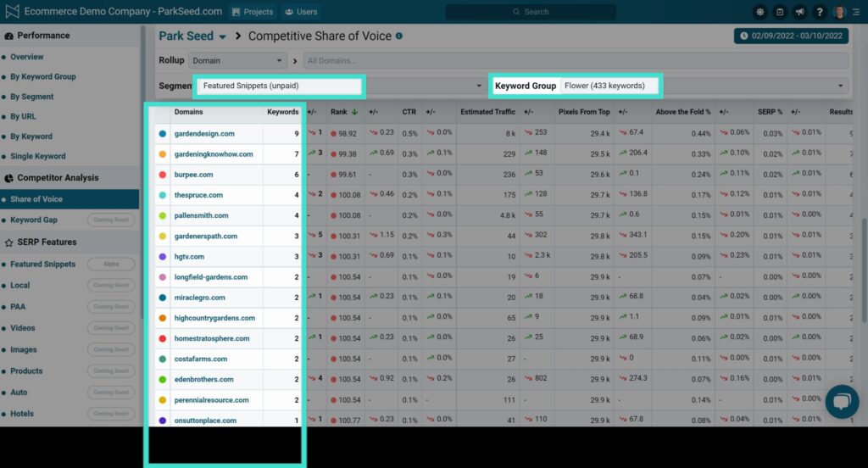Open highcountrygardens.com domain row
The image size is (868, 468).
(x=214, y=318)
